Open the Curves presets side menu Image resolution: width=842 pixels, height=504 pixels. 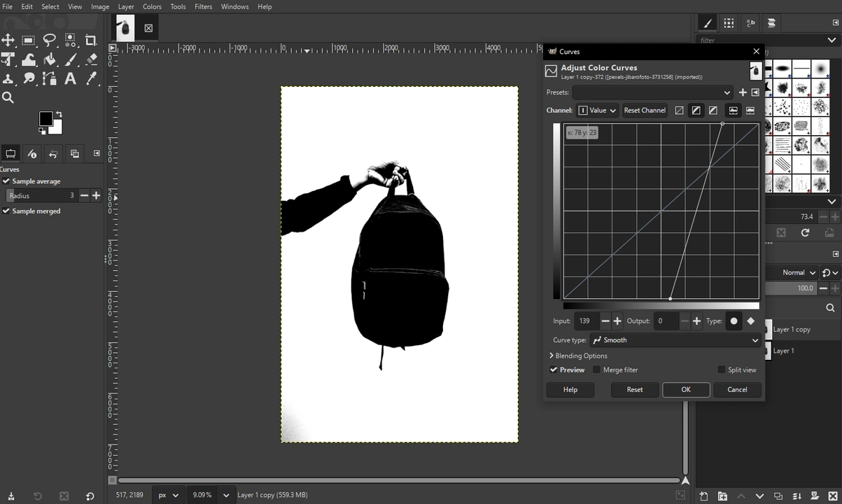755,92
